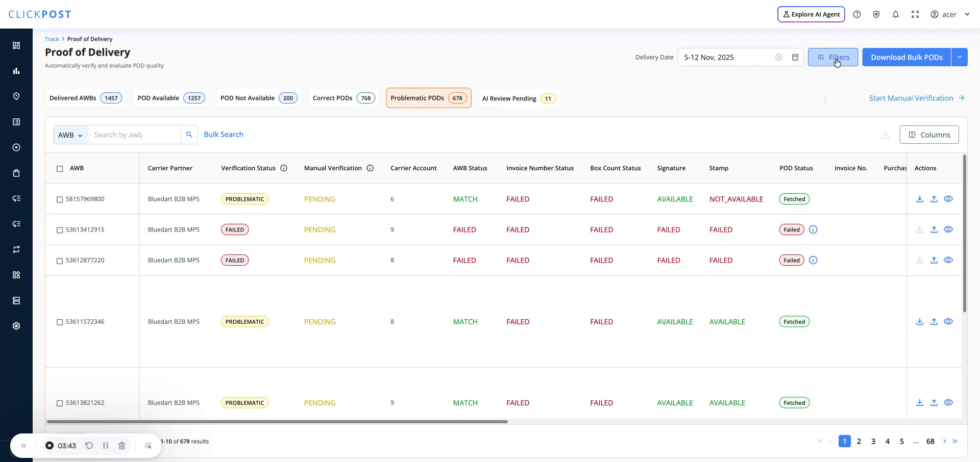Open the Settings gear in the sidebar
This screenshot has height=462, width=980.
16,325
